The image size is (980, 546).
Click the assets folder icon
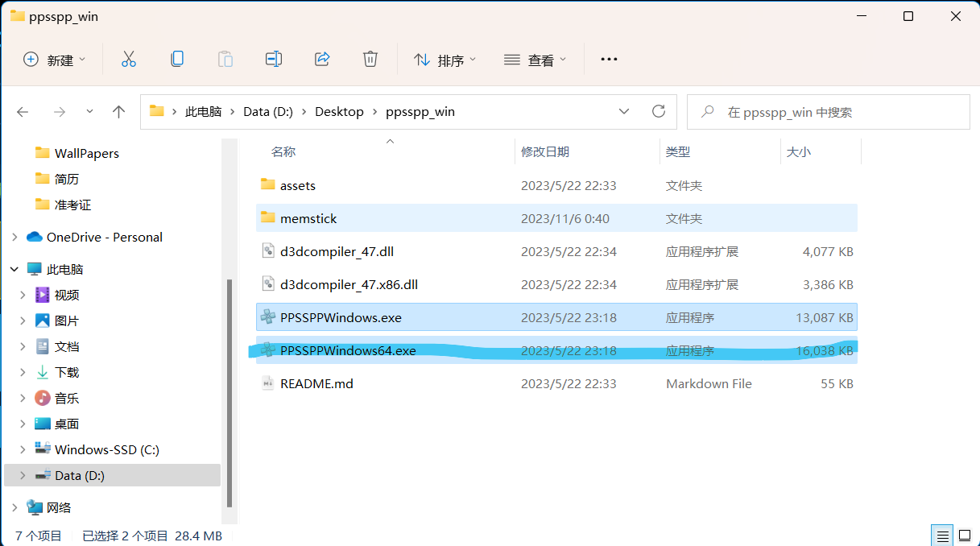268,184
